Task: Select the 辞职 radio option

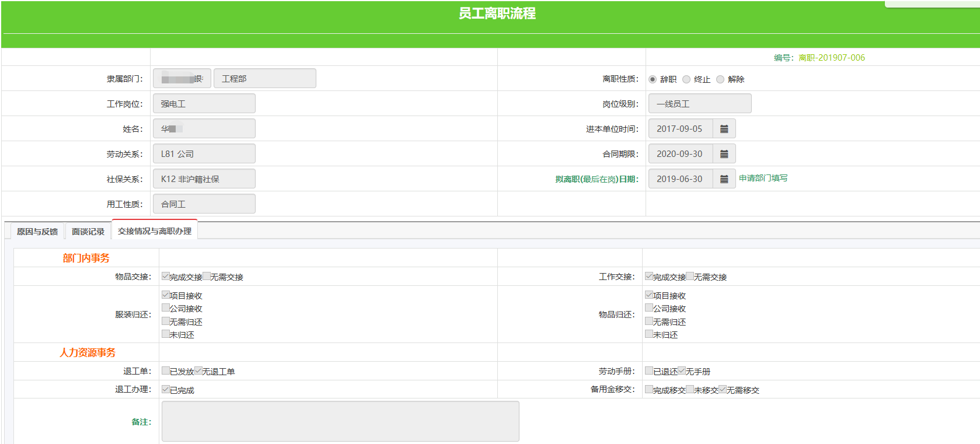Action: tap(653, 79)
